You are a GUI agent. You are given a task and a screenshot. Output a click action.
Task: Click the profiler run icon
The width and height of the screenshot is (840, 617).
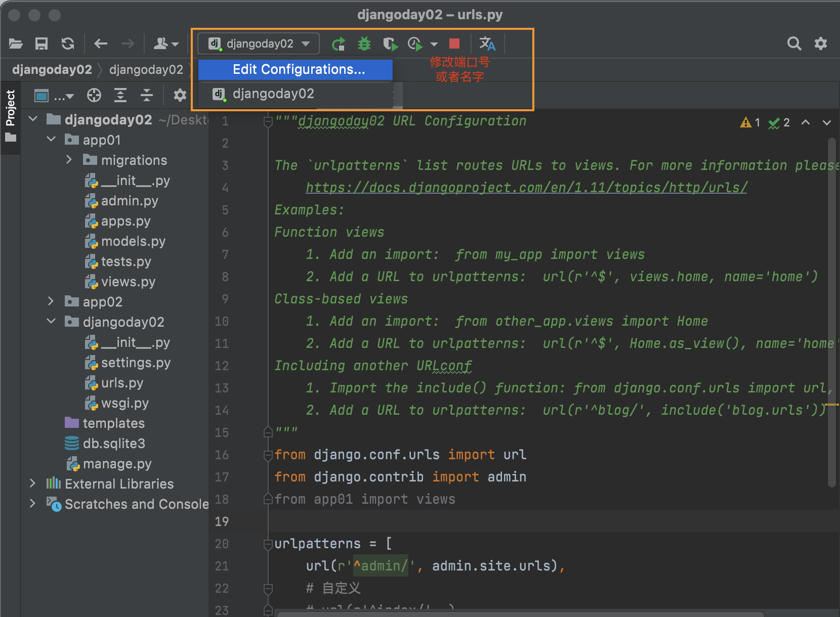click(415, 44)
